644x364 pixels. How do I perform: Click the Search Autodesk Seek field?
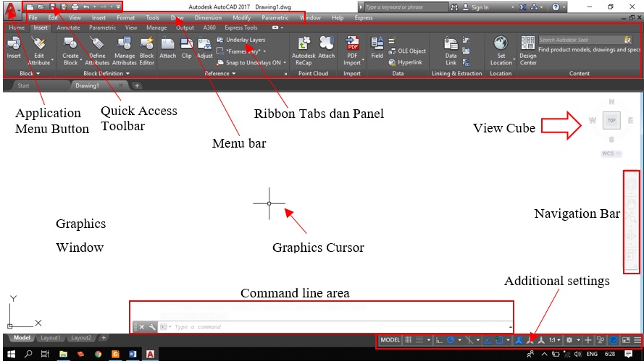click(581, 40)
